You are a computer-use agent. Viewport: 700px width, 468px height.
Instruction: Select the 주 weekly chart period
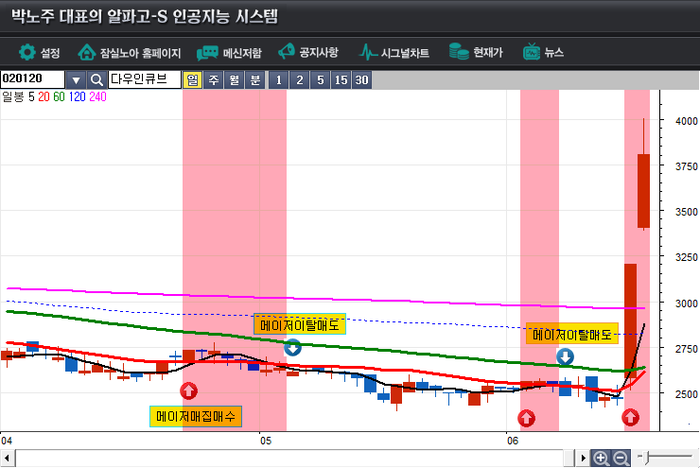[213, 80]
